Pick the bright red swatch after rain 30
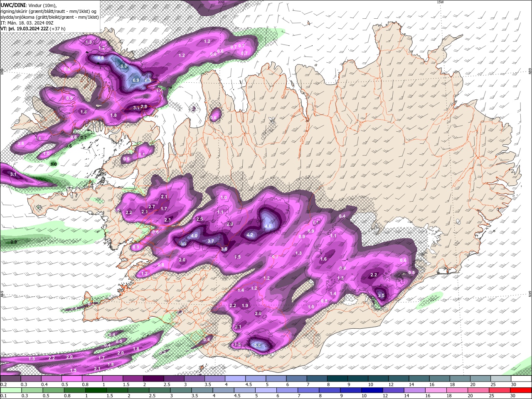Image resolution: width=532 pixels, height=399 pixels. [x=521, y=390]
